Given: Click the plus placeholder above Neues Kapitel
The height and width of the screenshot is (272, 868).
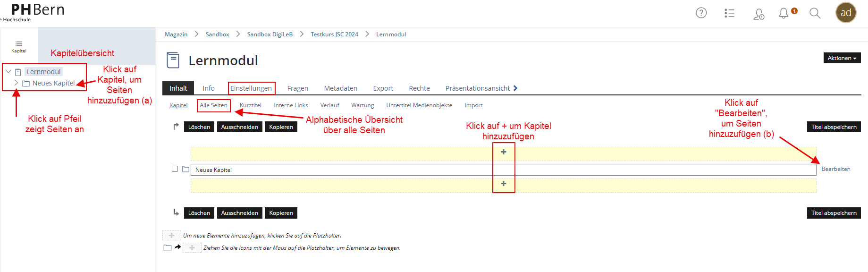Looking at the screenshot, I should point(504,152).
